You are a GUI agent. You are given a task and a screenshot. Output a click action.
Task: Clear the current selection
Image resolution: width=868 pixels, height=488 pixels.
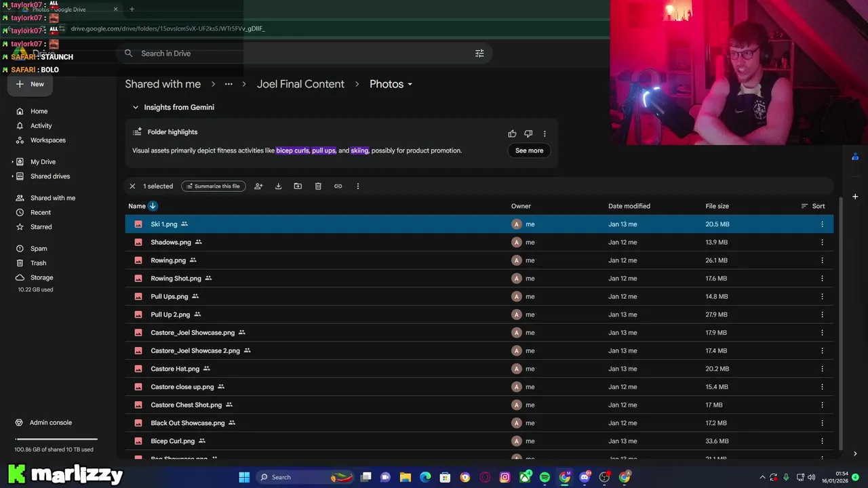point(132,186)
